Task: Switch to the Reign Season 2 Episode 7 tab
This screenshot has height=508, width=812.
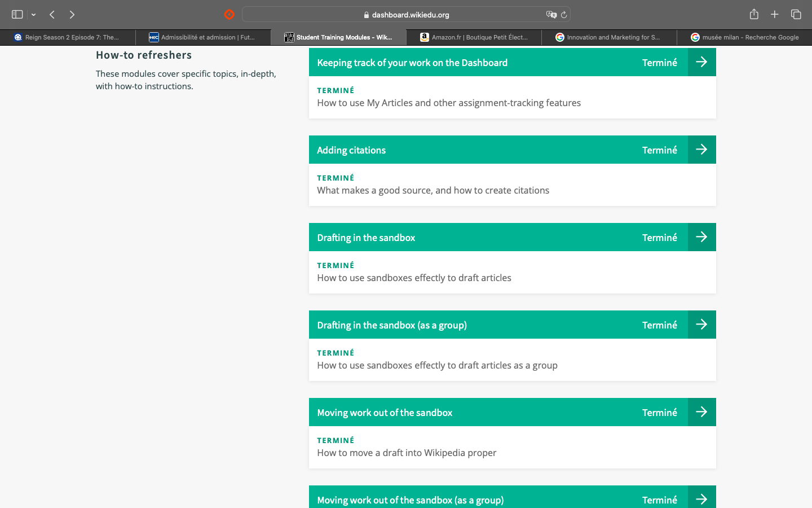Action: [68, 37]
